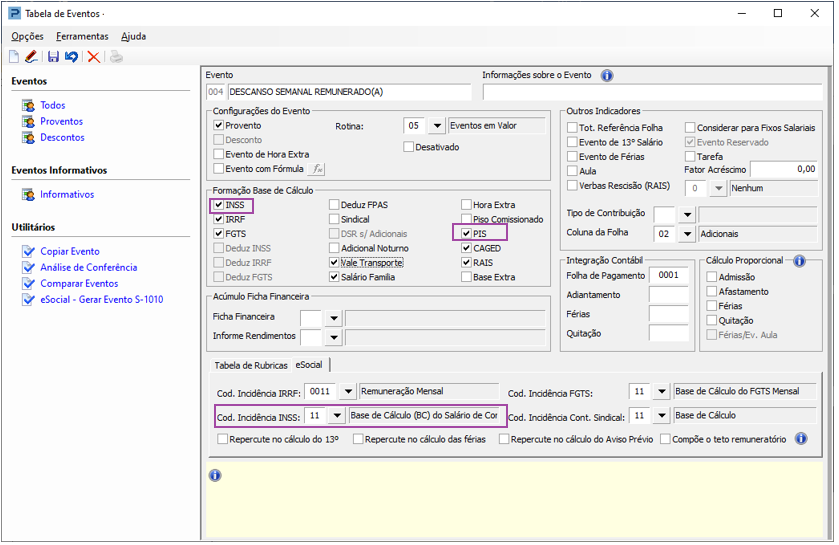Image resolution: width=839 pixels, height=545 pixels.
Task: Click the icon beside Proventos
Action: click(x=28, y=121)
